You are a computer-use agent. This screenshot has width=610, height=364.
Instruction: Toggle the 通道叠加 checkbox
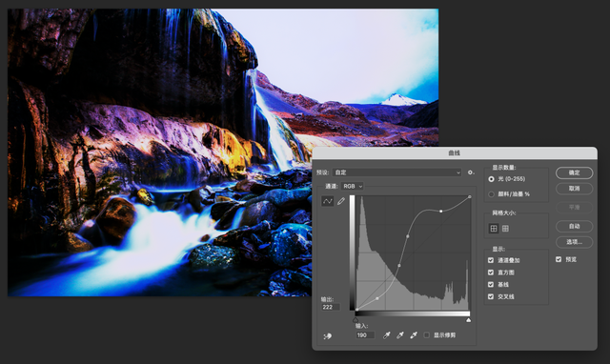491,260
